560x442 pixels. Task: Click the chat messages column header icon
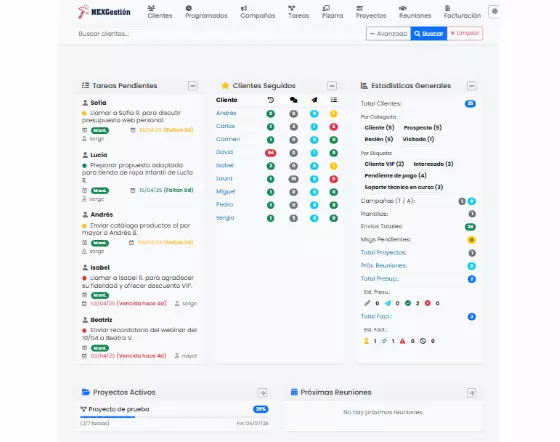tap(294, 100)
